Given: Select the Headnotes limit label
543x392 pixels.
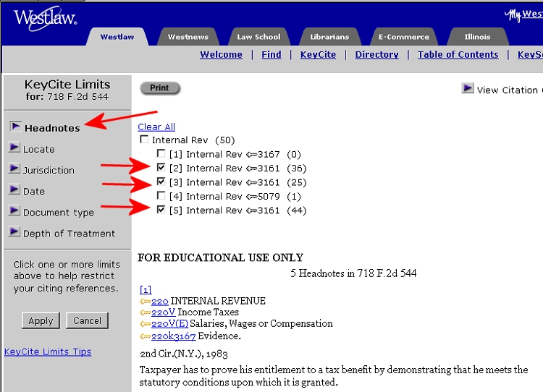Looking at the screenshot, I should 52,128.
